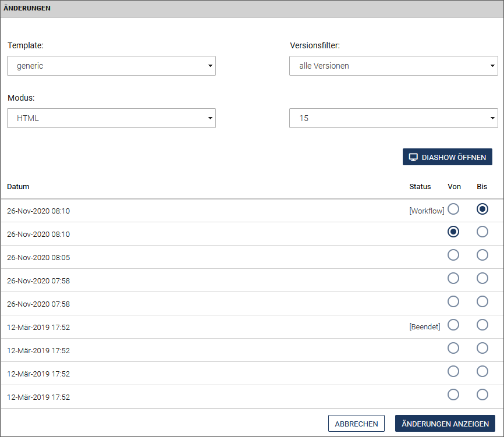Image resolution: width=504 pixels, height=437 pixels.
Task: Open the Versionsfilter dropdown showing alle Versionen
Action: pyautogui.click(x=393, y=66)
